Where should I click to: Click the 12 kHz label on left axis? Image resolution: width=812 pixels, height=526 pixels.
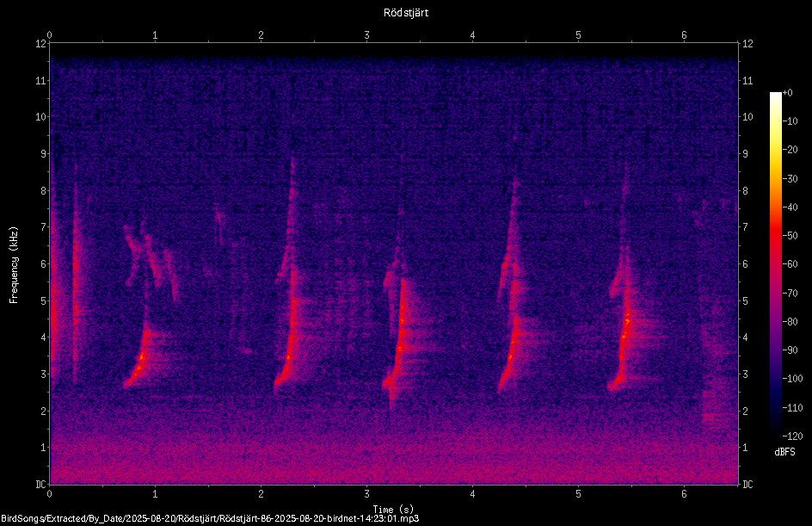click(x=41, y=44)
